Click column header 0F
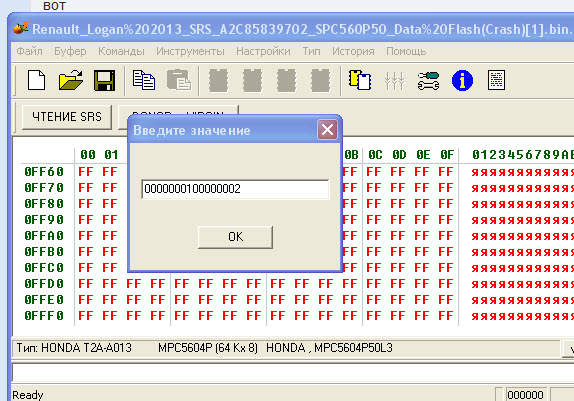Viewport: 574px width, 401px height. click(x=447, y=155)
